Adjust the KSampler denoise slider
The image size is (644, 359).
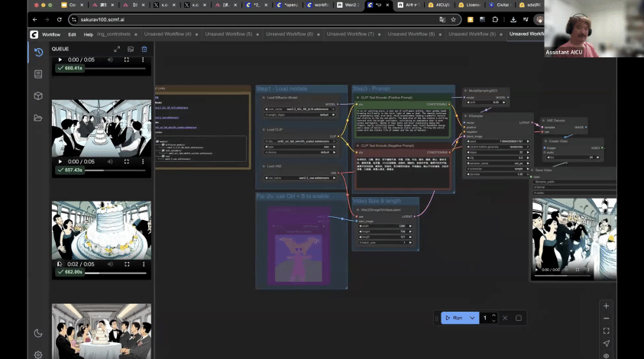(x=498, y=174)
